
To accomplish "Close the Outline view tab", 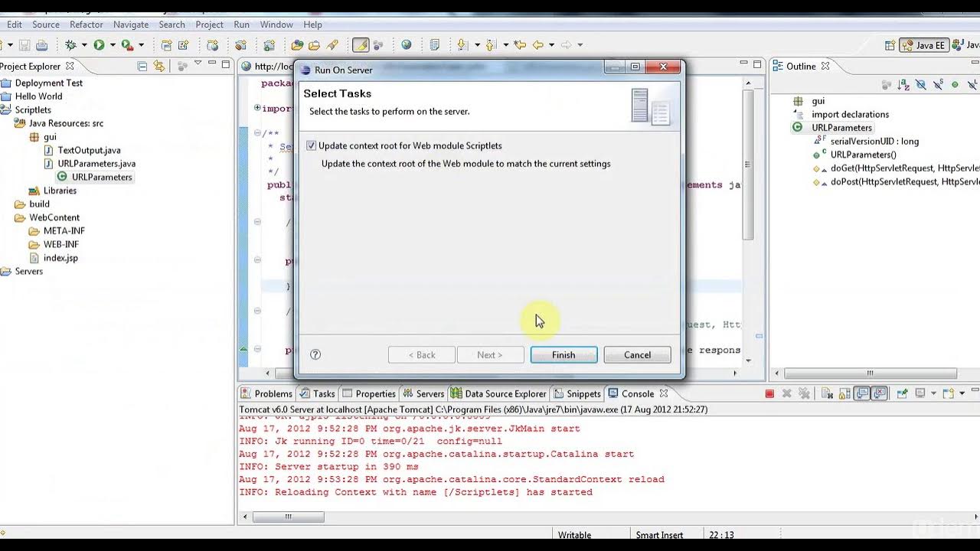I will click(x=825, y=66).
